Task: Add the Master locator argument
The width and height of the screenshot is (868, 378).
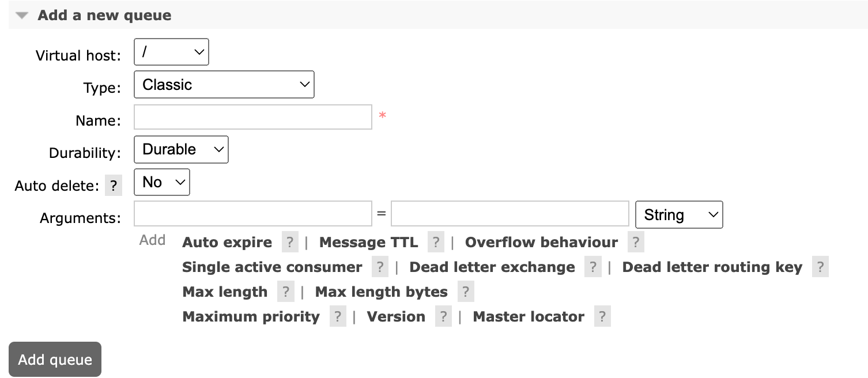Action: click(x=529, y=317)
